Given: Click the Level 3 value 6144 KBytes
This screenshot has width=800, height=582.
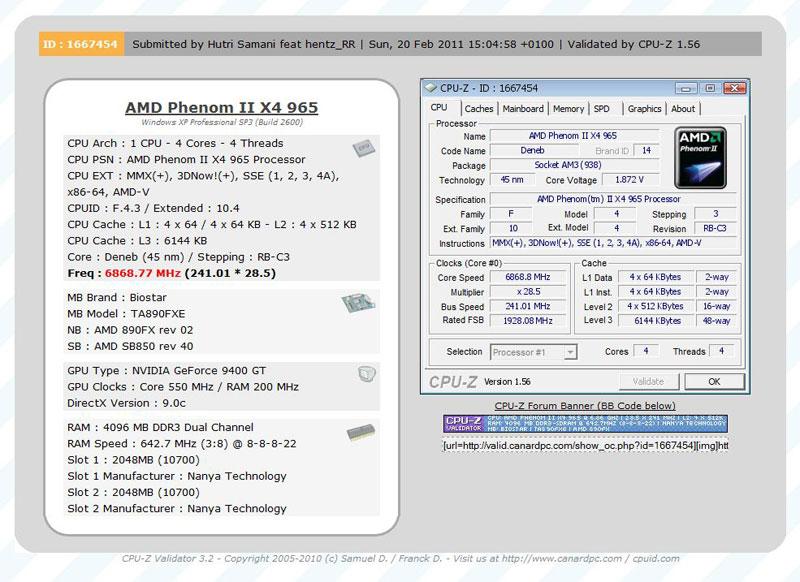Looking at the screenshot, I should 656,320.
